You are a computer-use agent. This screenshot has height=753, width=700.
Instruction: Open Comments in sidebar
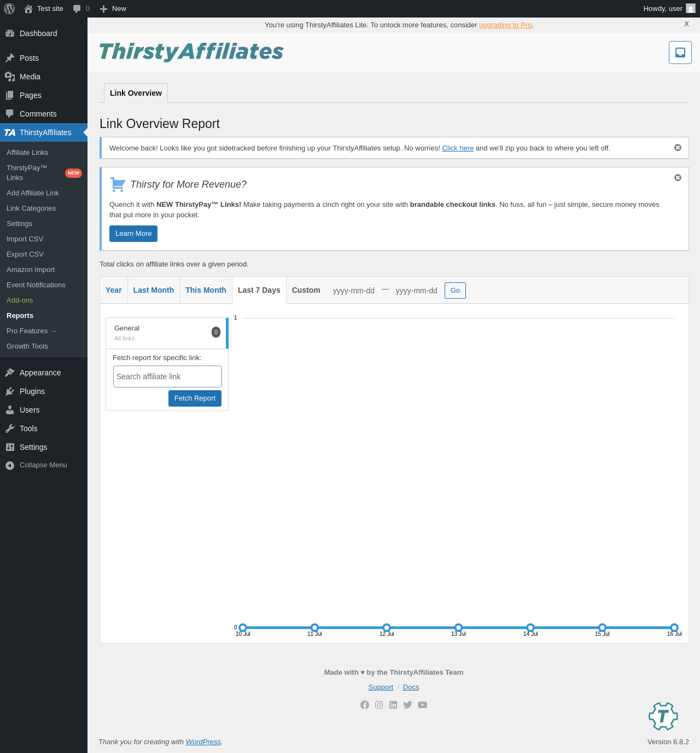(44, 114)
